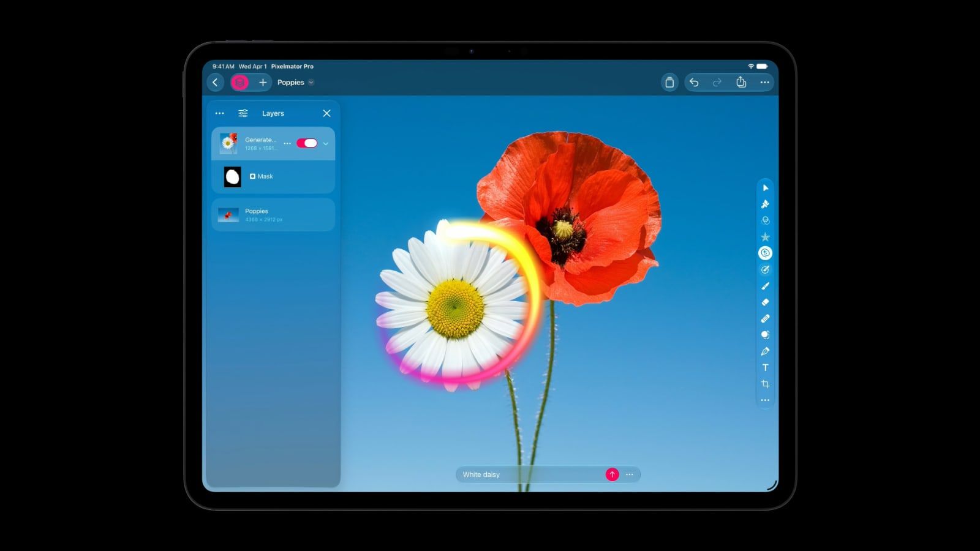The image size is (980, 551).
Task: Close the Layers panel
Action: click(x=326, y=113)
